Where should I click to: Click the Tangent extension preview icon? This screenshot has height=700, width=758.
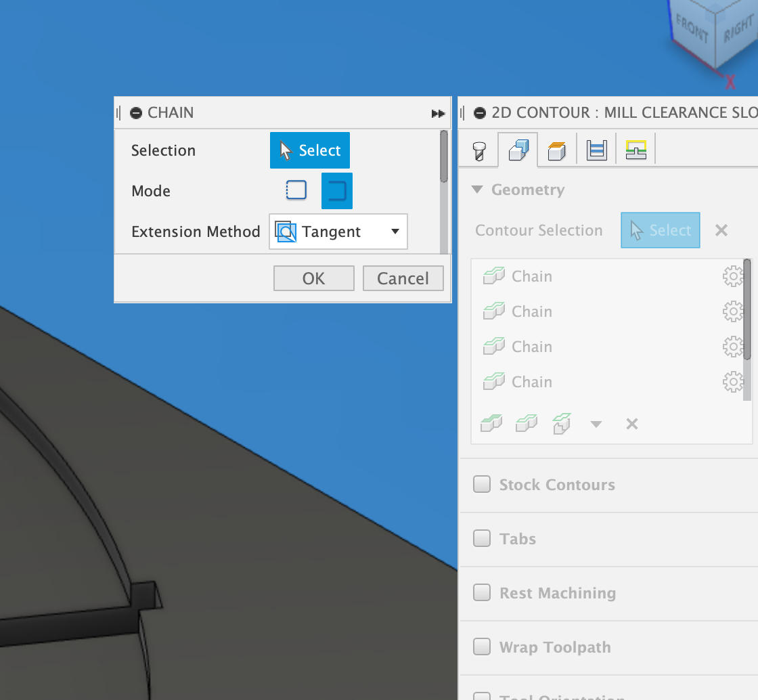[x=286, y=232]
